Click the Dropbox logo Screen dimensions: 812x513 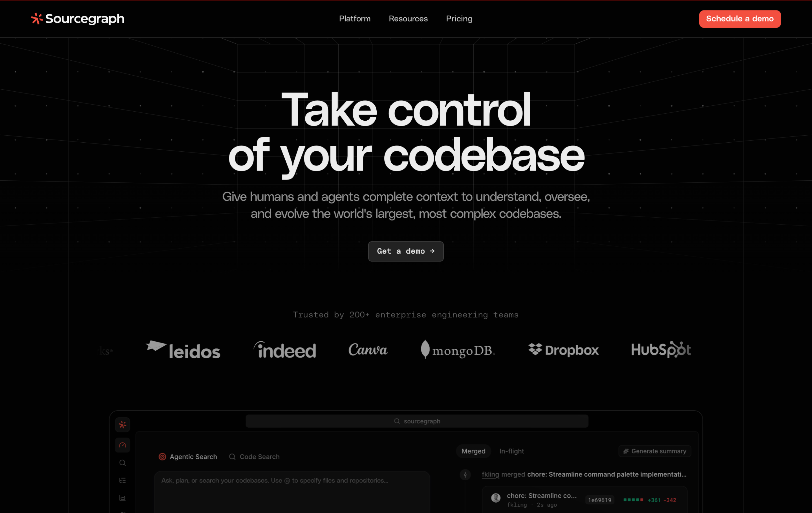(x=563, y=350)
